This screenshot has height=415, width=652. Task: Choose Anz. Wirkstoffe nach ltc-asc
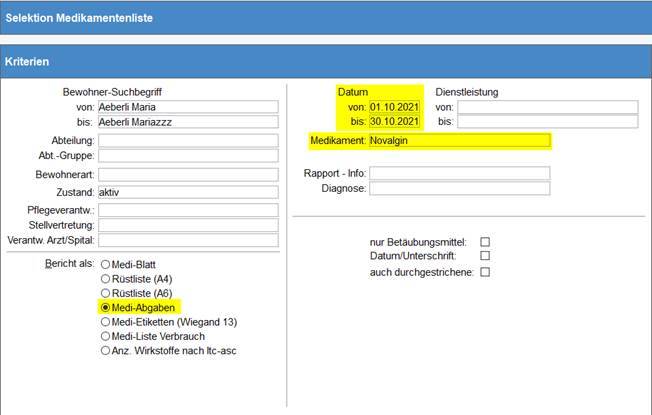(x=105, y=351)
